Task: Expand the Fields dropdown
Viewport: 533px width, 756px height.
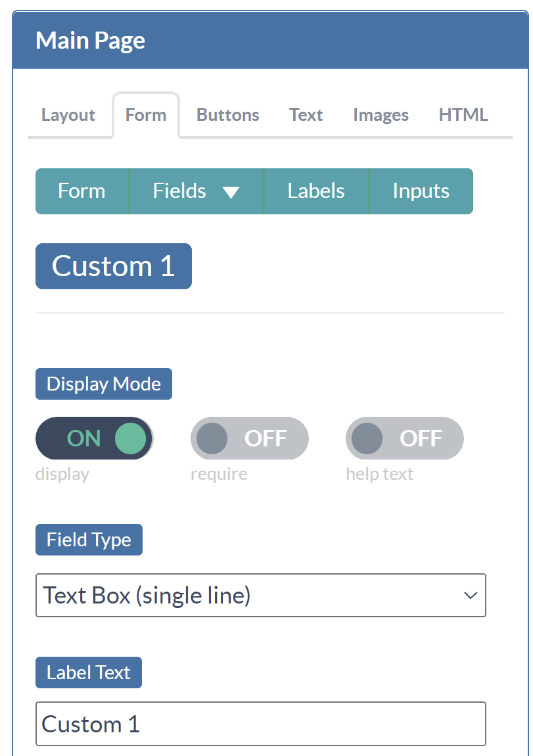Action: [195, 191]
